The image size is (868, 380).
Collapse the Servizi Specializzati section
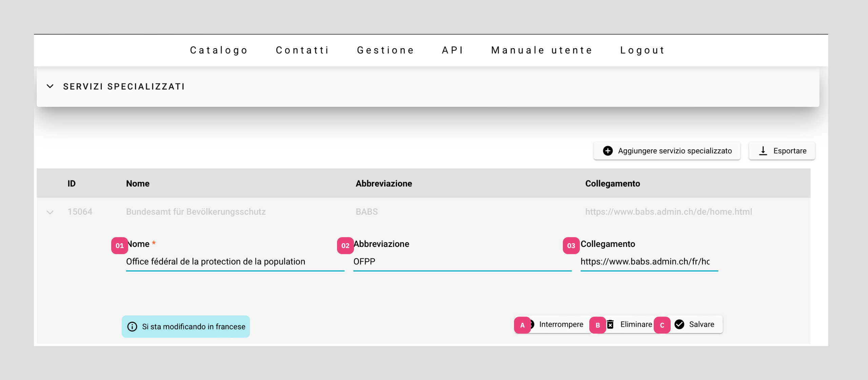click(50, 87)
